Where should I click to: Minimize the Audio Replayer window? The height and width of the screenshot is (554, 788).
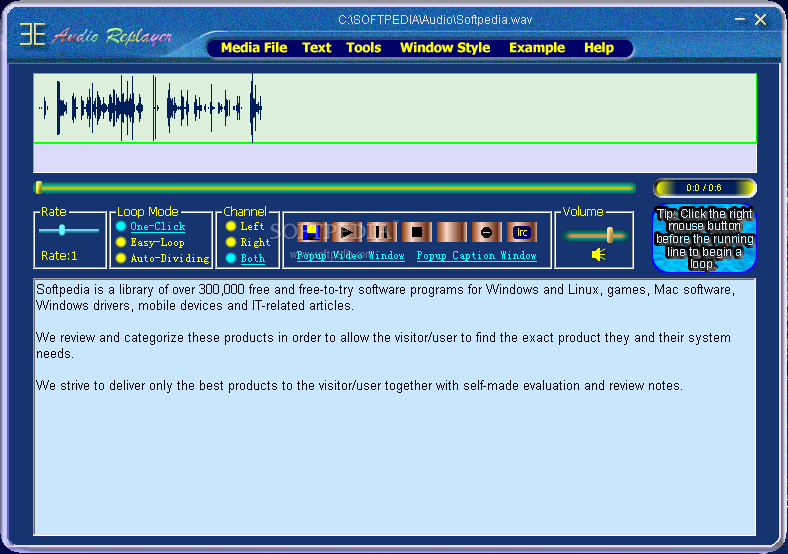(x=739, y=20)
